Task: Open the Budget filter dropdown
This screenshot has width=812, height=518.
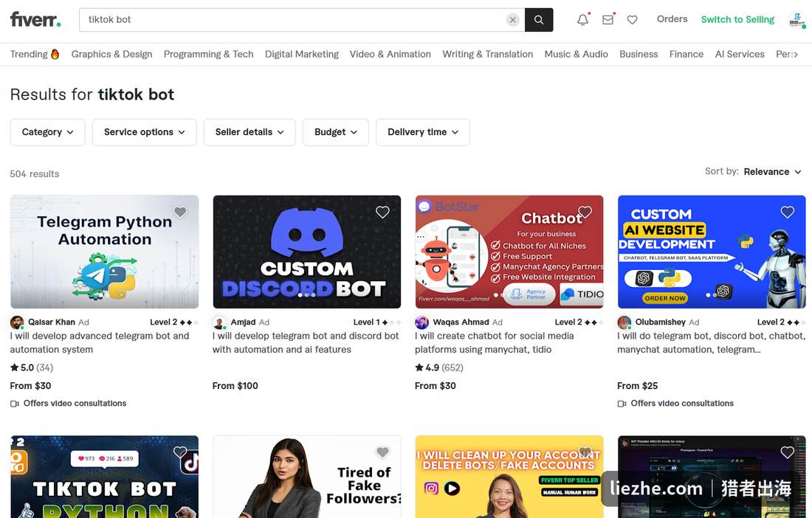Action: coord(336,132)
